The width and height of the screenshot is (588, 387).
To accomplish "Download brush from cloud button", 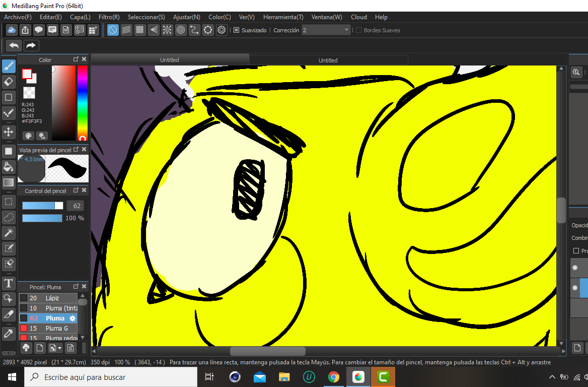I will pyautogui.click(x=26, y=348).
